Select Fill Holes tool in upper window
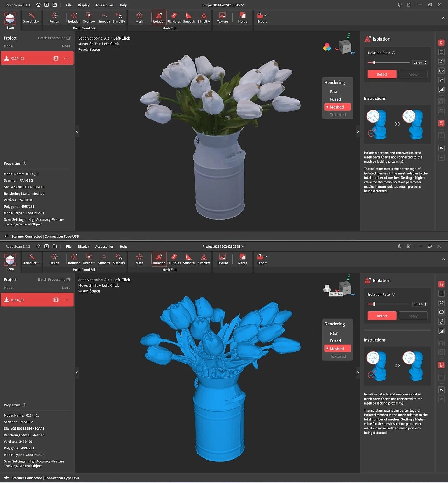Screen dimensions: 448x483 pyautogui.click(x=174, y=17)
